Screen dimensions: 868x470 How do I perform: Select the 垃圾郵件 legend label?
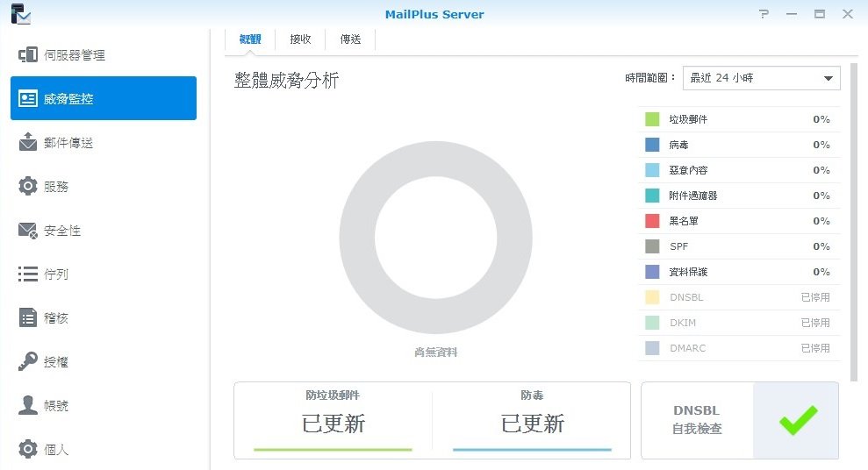pyautogui.click(x=688, y=119)
